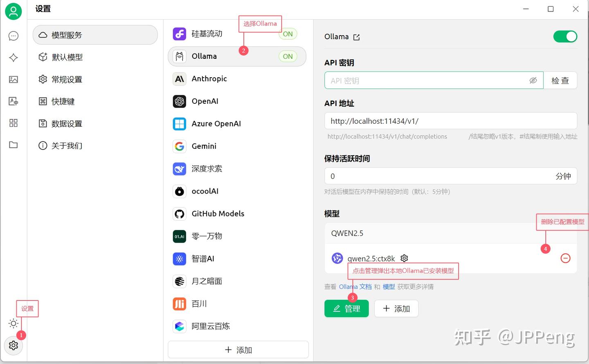Open the translate sidebar icon

pyautogui.click(x=13, y=101)
